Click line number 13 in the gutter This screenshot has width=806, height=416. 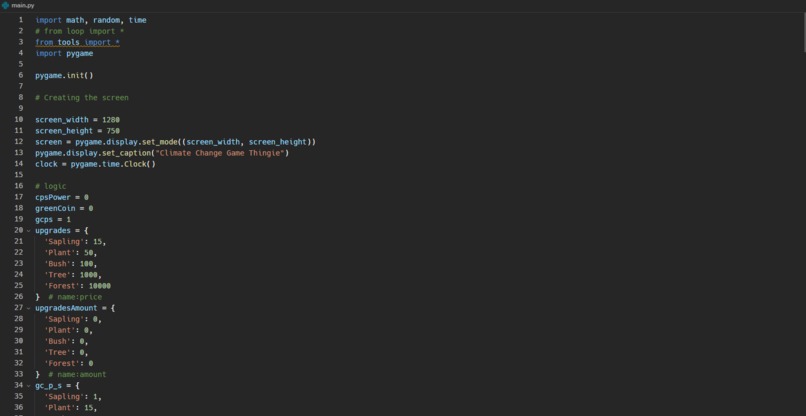pyautogui.click(x=19, y=153)
